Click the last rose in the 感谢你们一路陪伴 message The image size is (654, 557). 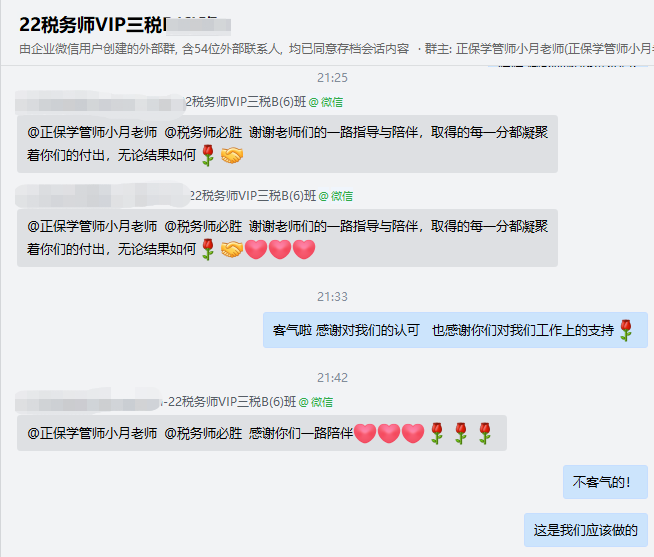click(x=485, y=433)
